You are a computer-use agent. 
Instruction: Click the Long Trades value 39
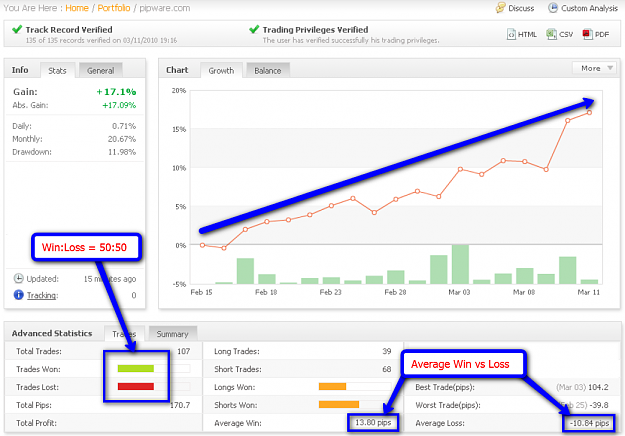[387, 351]
